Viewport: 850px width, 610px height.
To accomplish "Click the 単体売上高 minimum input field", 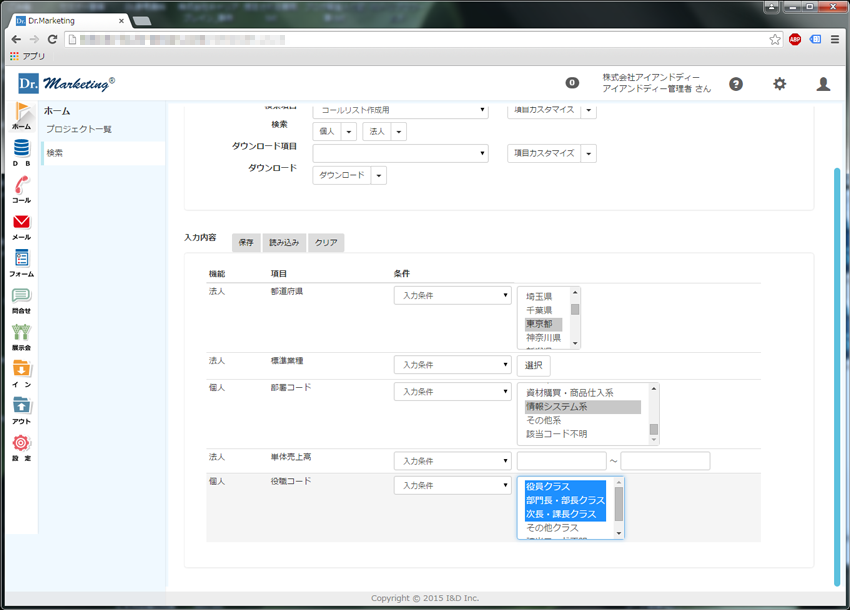I will 561,461.
